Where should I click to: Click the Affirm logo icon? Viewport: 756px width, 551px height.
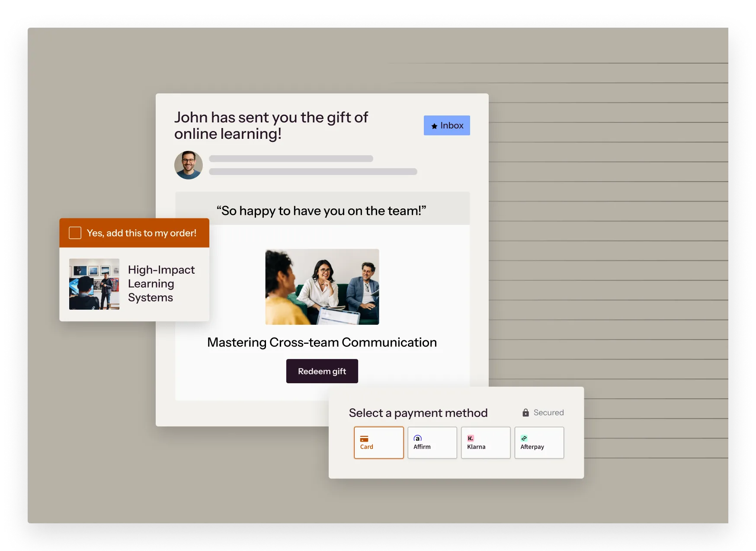click(x=417, y=438)
